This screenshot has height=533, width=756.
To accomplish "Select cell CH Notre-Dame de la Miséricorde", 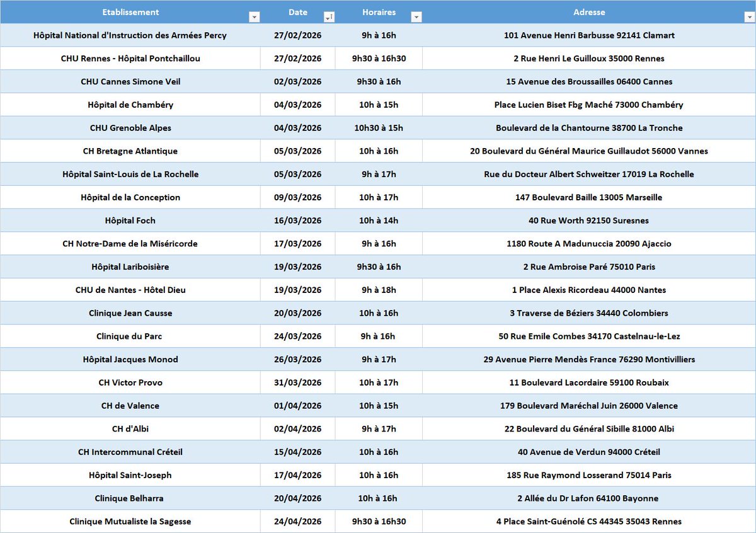I will tap(130, 244).
